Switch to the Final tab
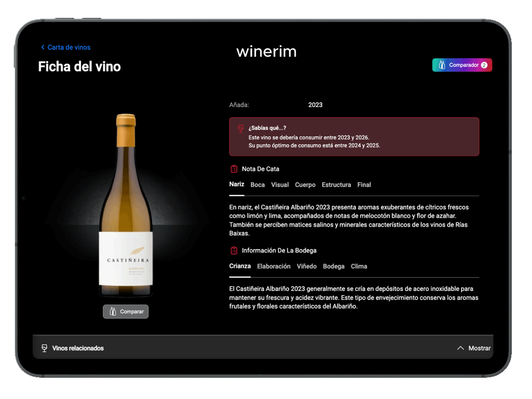Screen dimensions: 532x399 click(364, 185)
